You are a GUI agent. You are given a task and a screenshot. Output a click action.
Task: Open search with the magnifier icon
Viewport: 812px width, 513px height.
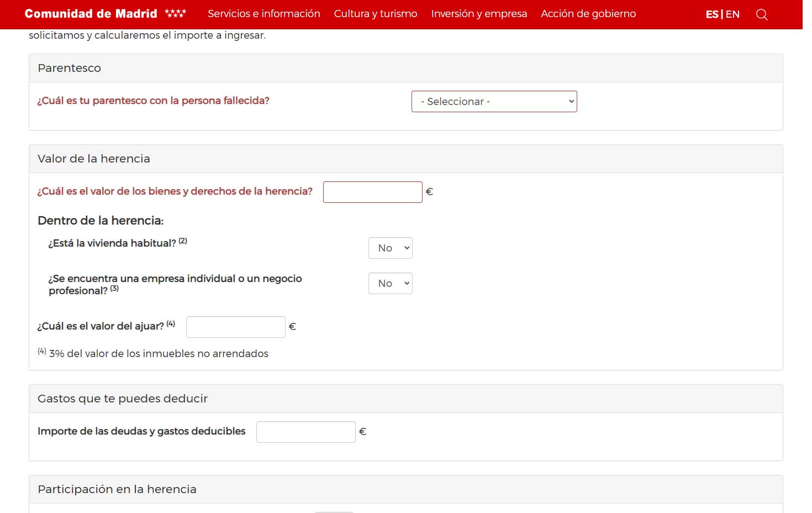(x=762, y=14)
